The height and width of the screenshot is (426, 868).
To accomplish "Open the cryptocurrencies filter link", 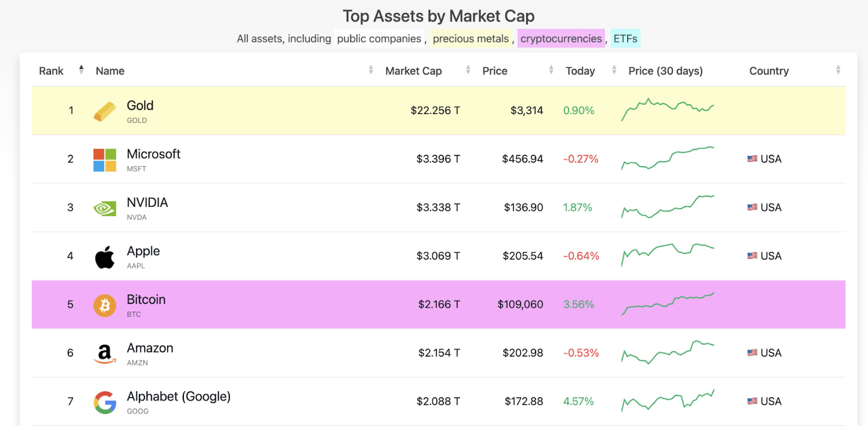I will point(561,39).
